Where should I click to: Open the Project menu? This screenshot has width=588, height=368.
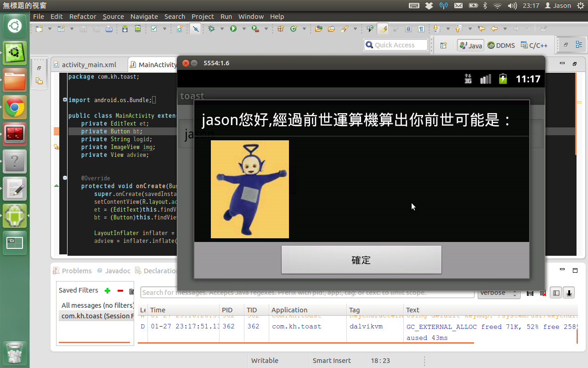click(203, 16)
